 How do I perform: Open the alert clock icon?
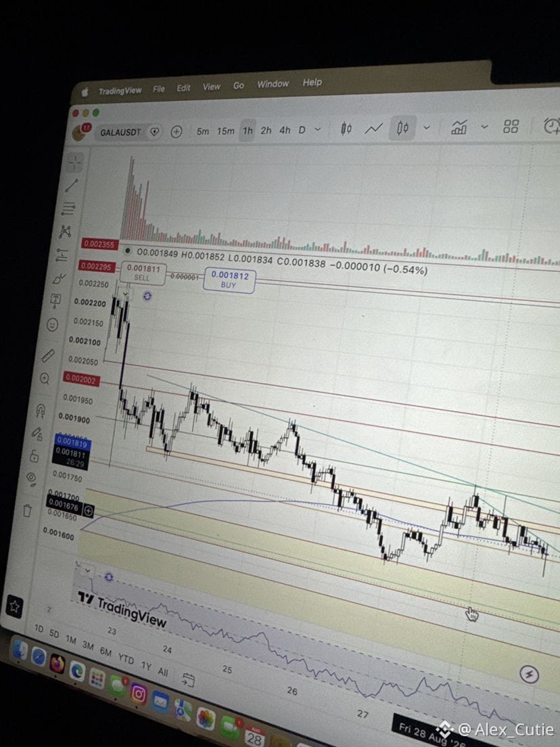551,126
